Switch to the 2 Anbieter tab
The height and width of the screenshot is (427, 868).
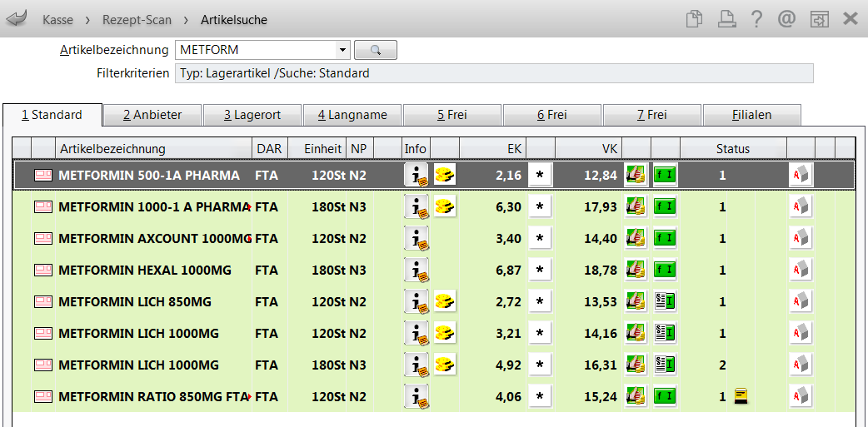pyautogui.click(x=152, y=115)
